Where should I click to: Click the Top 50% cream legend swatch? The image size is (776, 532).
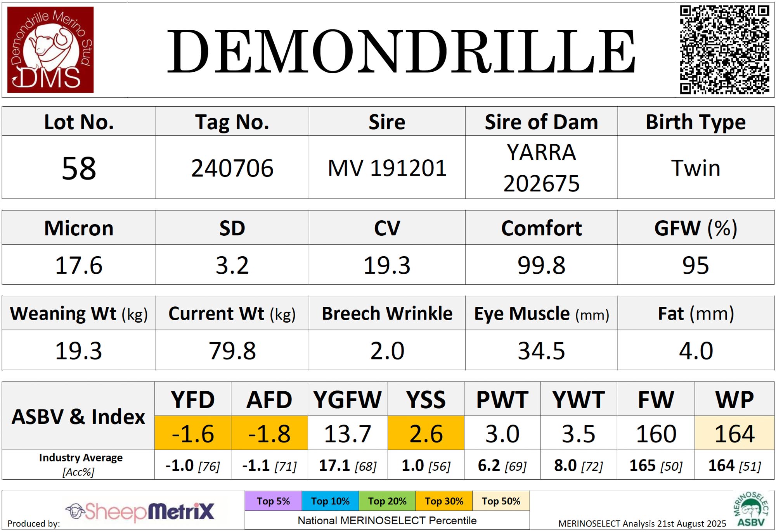pyautogui.click(x=501, y=501)
